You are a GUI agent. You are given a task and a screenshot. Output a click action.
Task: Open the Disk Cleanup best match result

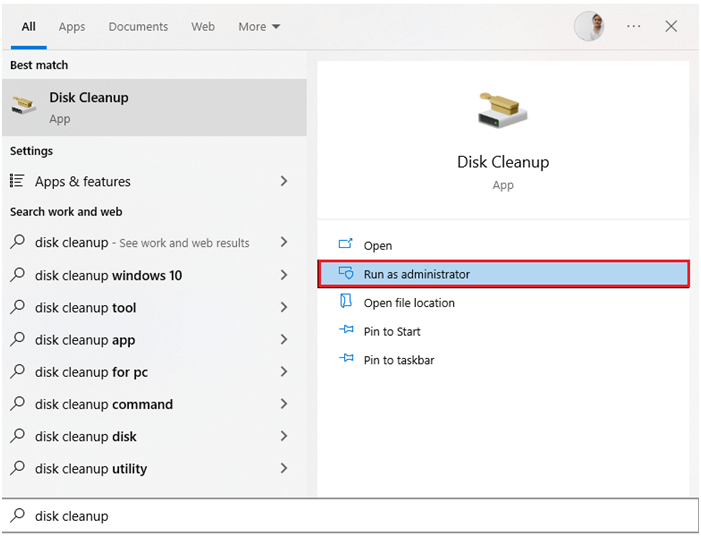154,107
